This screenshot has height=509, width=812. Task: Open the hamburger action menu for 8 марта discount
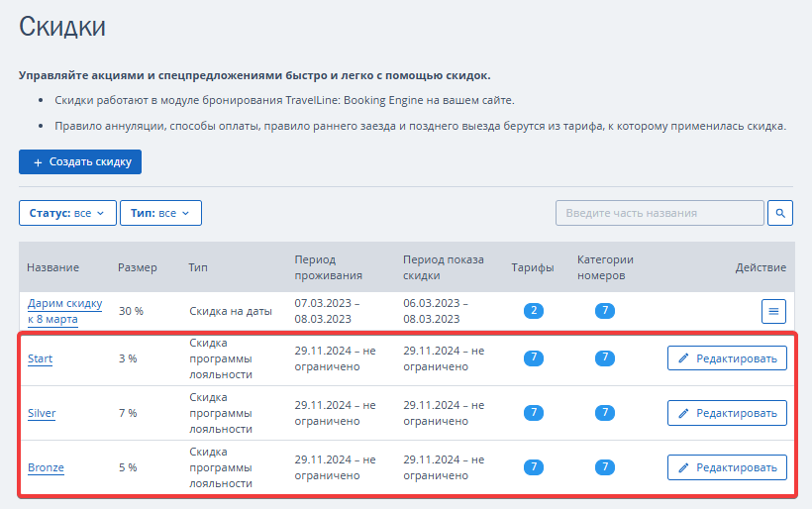(x=773, y=311)
